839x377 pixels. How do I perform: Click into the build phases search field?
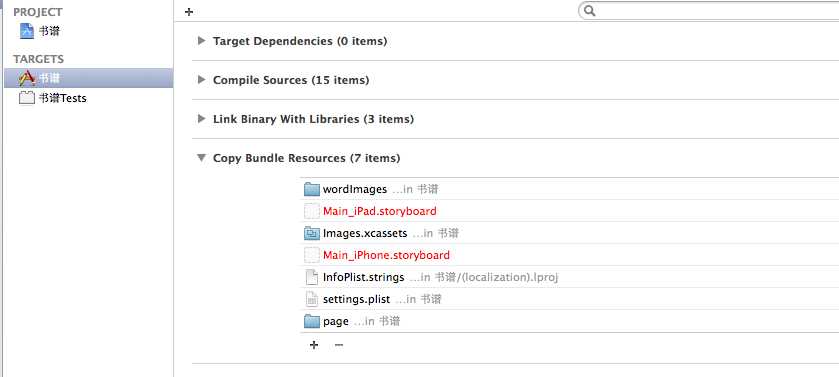point(714,11)
